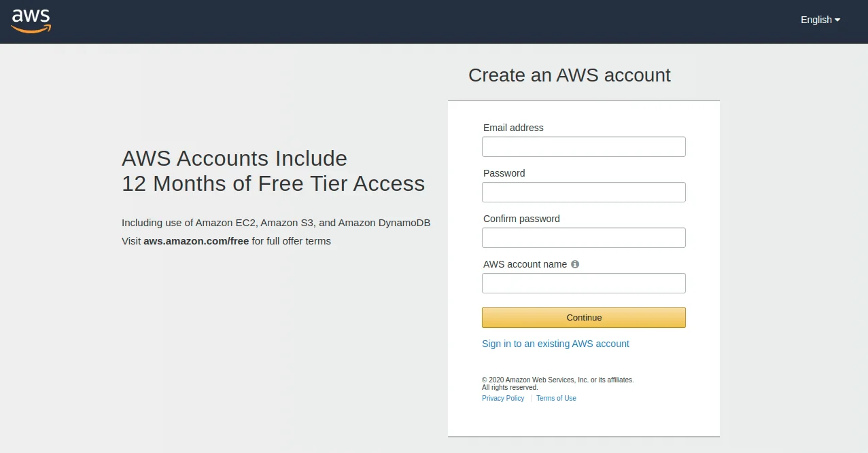
Task: Open the Terms of Use link
Action: point(556,399)
